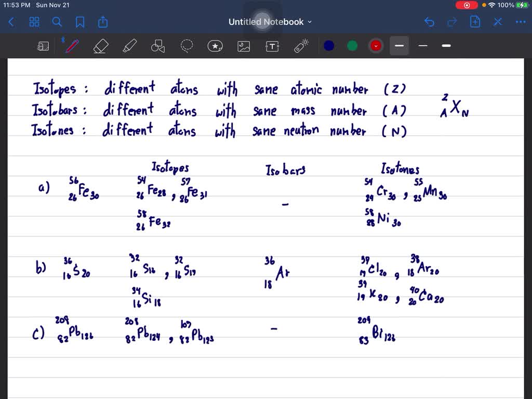Image resolution: width=532 pixels, height=399 pixels.
Task: Open the Shapes tool
Action: click(157, 46)
